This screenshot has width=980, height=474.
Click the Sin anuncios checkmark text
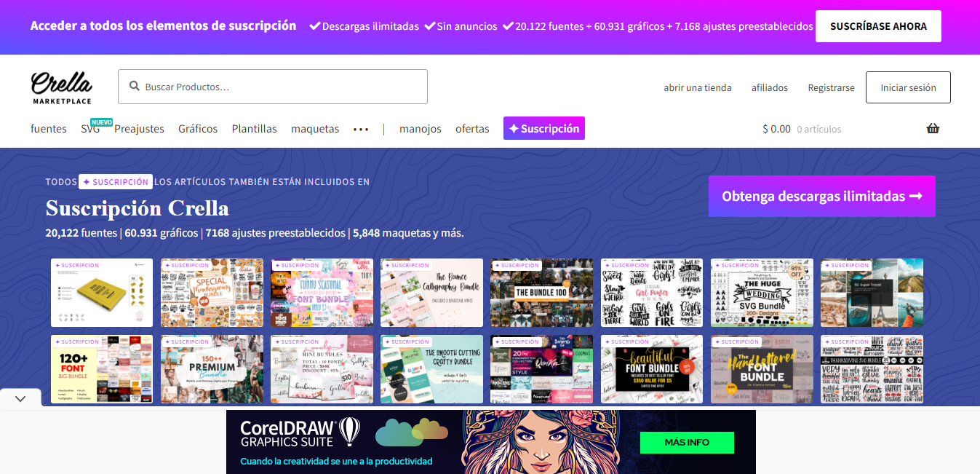[x=461, y=26]
